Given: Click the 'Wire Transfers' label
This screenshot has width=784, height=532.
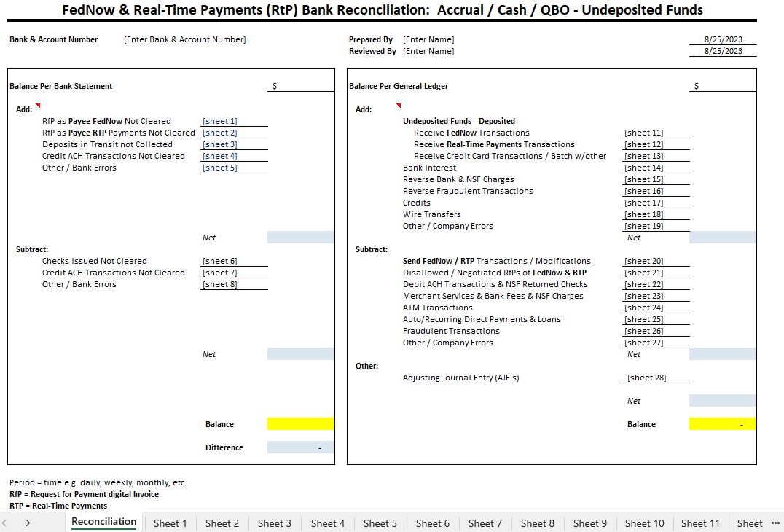Looking at the screenshot, I should click(x=432, y=214).
